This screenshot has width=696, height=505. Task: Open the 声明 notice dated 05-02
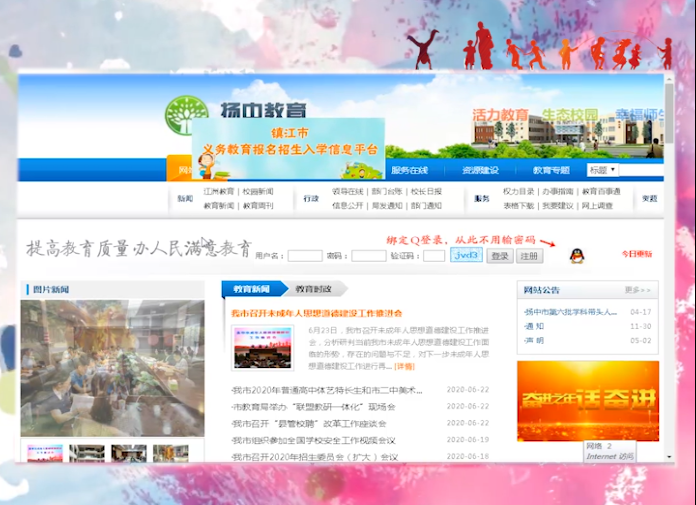[x=534, y=340]
